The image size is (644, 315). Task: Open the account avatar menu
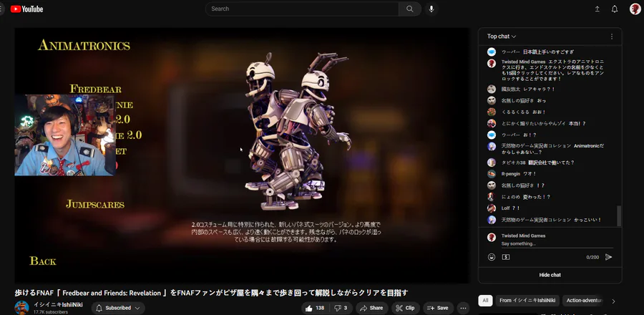click(x=635, y=9)
